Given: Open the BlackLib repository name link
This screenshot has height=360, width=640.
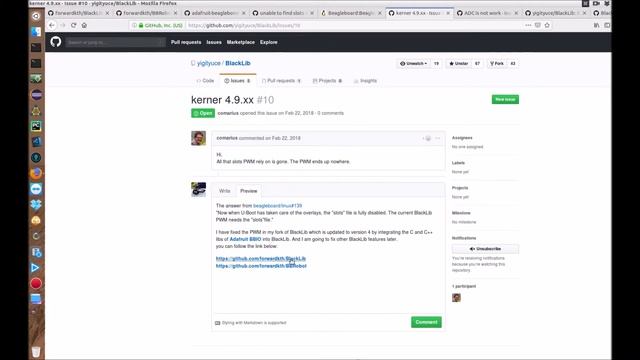Looking at the screenshot, I should [x=238, y=63].
